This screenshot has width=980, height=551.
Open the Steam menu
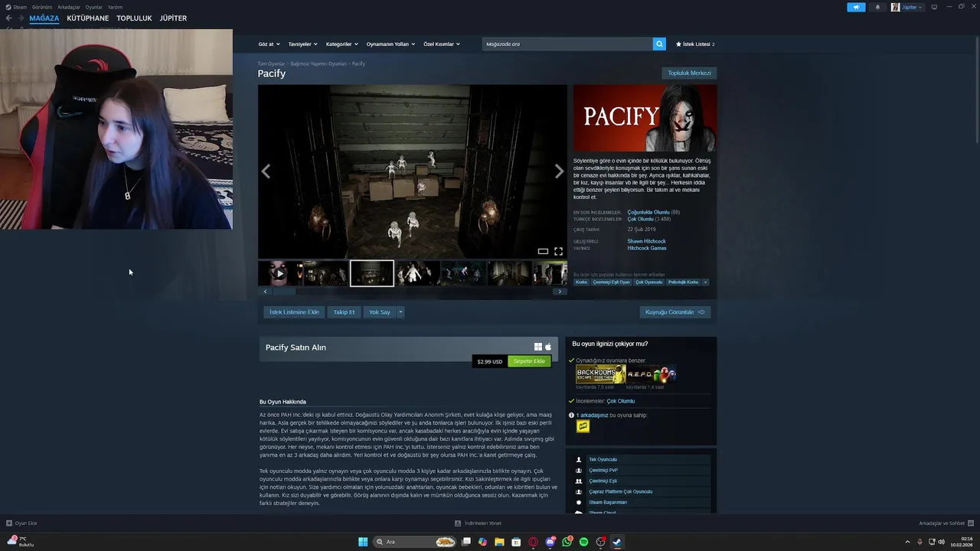pyautogui.click(x=16, y=7)
